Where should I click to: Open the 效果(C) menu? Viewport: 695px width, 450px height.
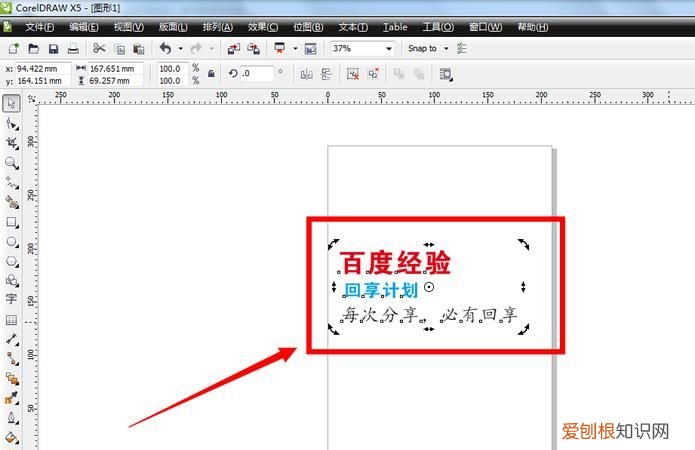click(x=263, y=27)
